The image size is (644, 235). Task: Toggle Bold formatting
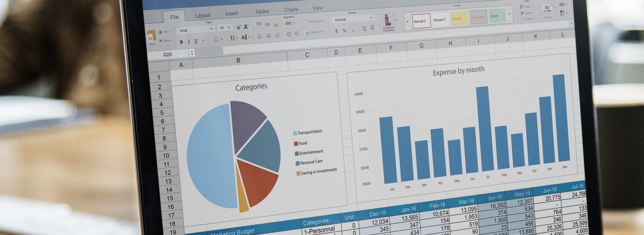click(181, 42)
